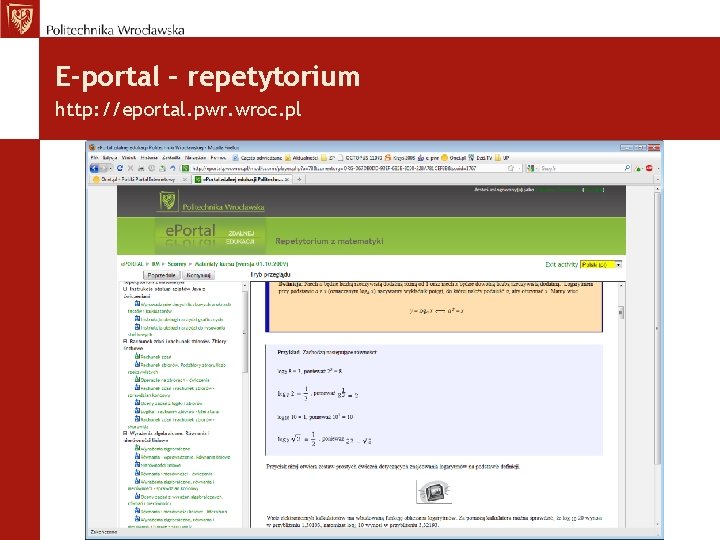
Task: Click the reload page icon
Action: coord(120,169)
